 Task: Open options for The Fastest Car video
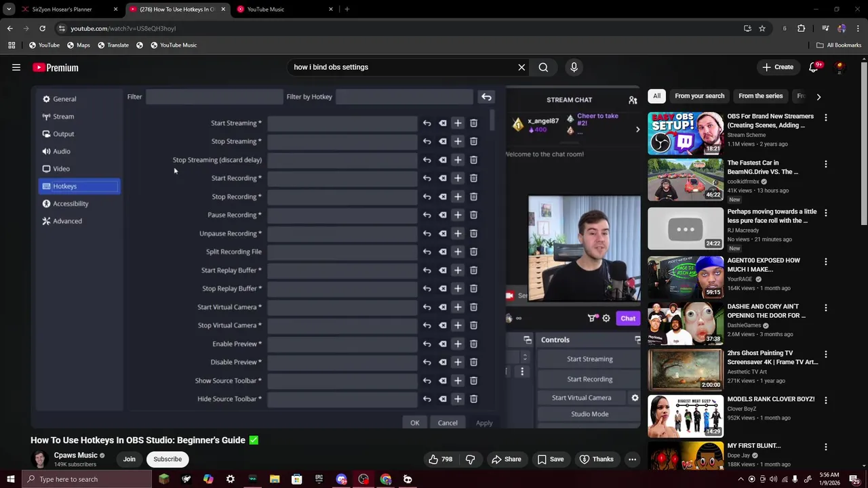click(825, 164)
